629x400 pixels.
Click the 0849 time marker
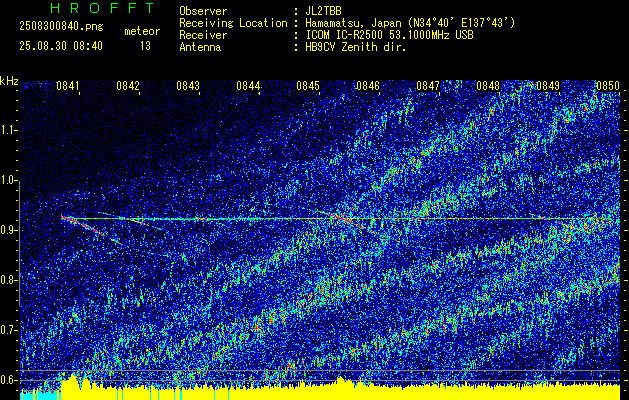pos(548,86)
